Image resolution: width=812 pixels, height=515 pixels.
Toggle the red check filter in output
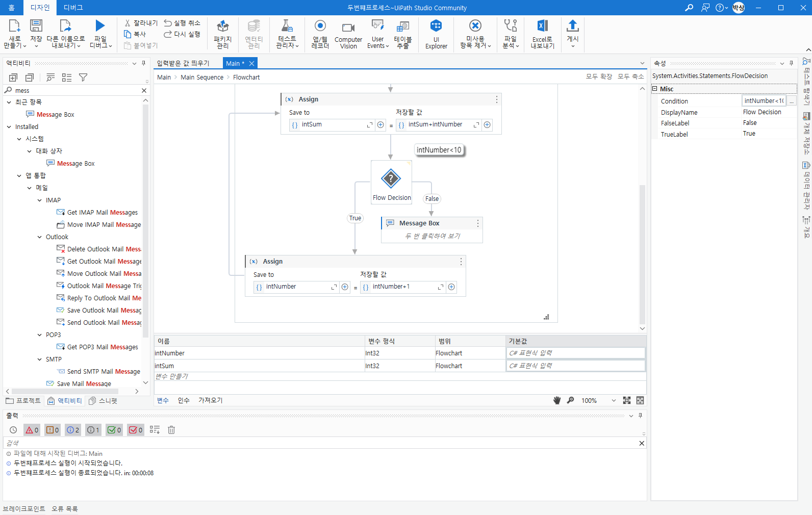[x=136, y=430]
